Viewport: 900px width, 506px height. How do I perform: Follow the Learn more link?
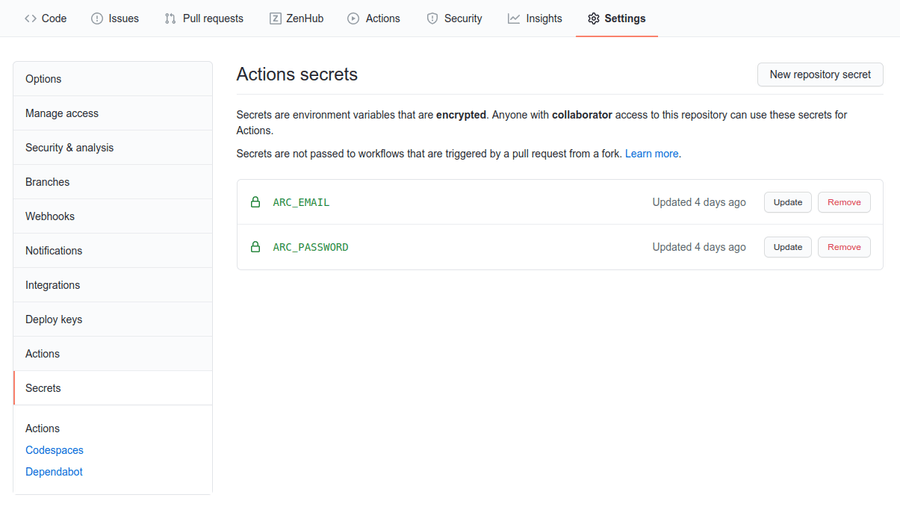coord(651,154)
